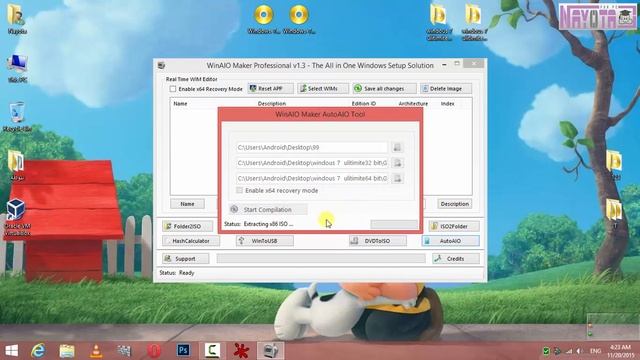The height and width of the screenshot is (360, 640).
Task: Open Photoshop from taskbar
Action: [x=183, y=351]
